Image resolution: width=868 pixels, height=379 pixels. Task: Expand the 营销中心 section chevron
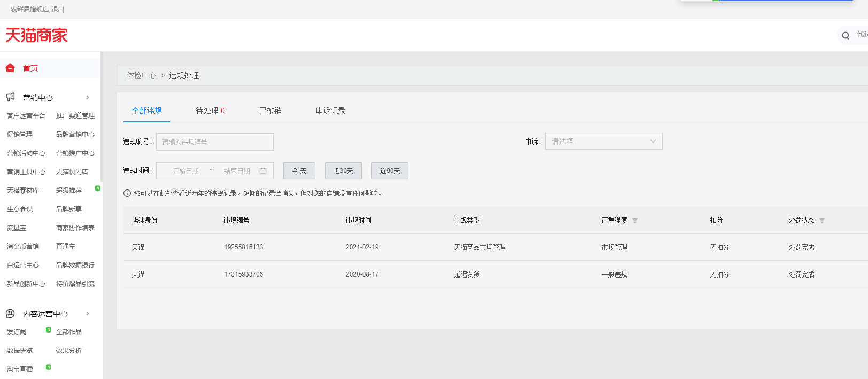[88, 97]
